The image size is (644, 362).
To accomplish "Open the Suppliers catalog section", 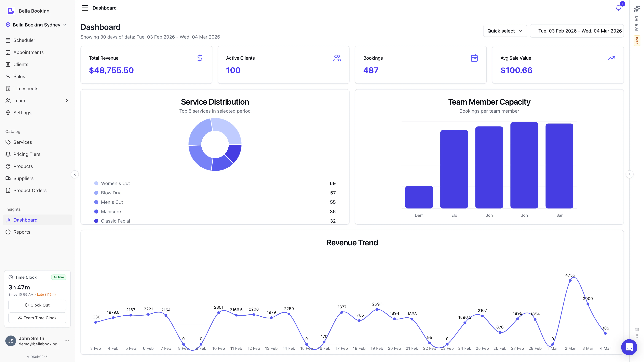I will click(23, 178).
